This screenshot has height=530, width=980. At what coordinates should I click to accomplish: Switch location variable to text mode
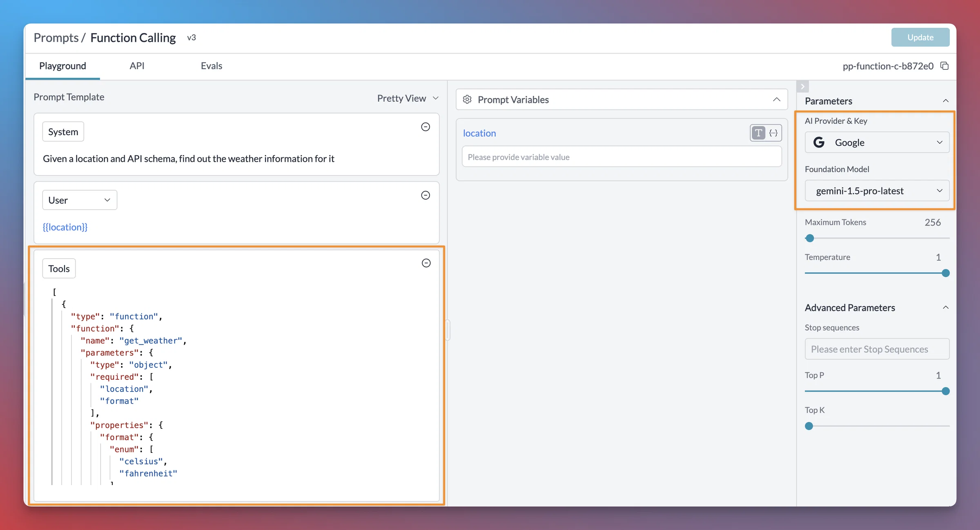pyautogui.click(x=758, y=133)
